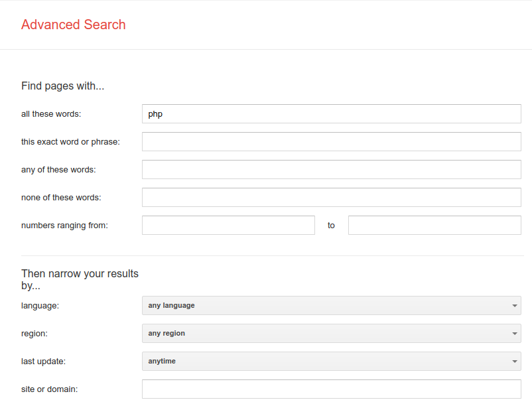Click the 'numbers ranging from' start field
Screen dimensions: 532x402
[x=228, y=225]
